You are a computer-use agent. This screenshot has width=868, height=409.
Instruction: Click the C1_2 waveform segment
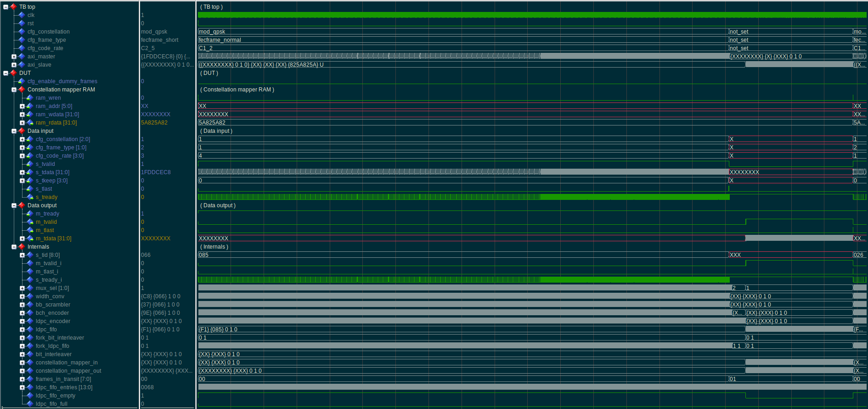[463, 48]
